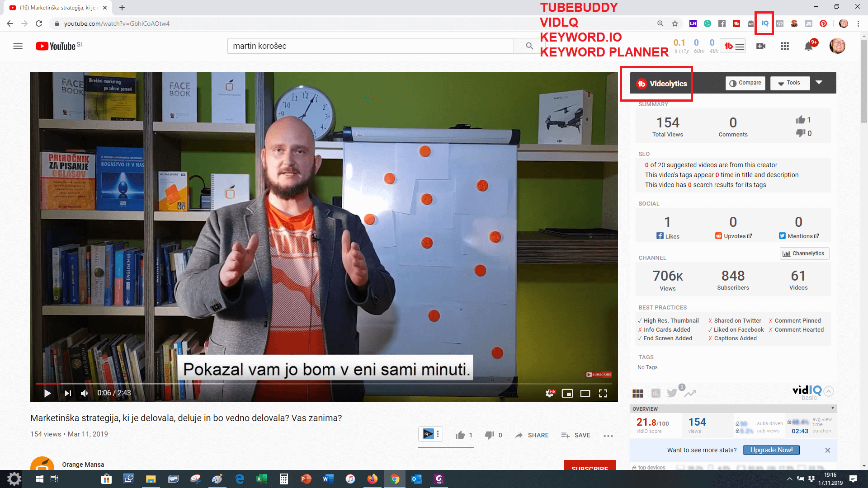
Task: Toggle the miniplayer view
Action: 567,393
